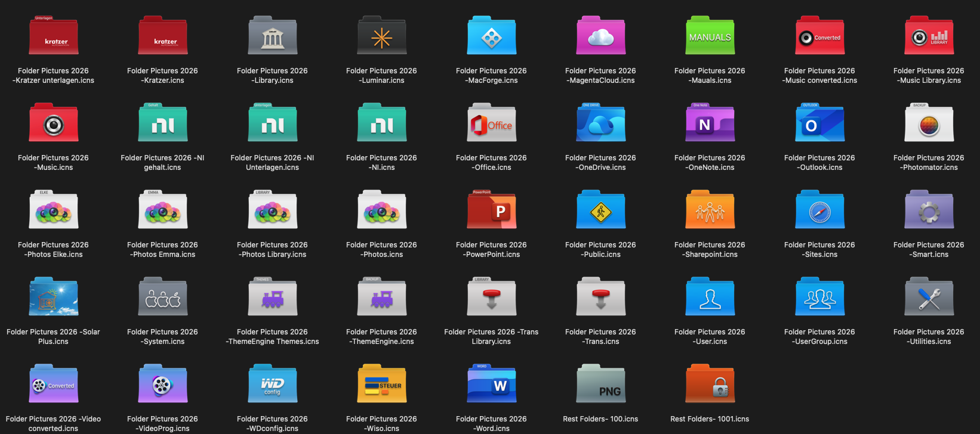Click the Utilities folder with tools

tap(929, 298)
